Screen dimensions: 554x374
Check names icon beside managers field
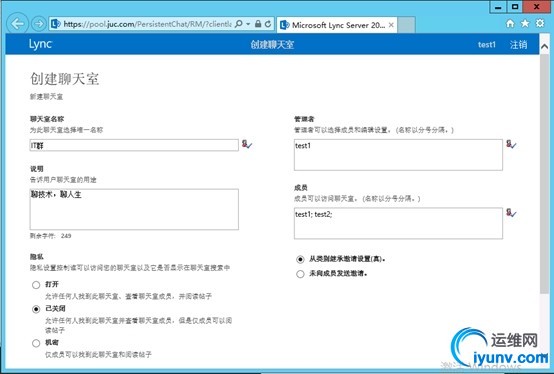click(511, 144)
